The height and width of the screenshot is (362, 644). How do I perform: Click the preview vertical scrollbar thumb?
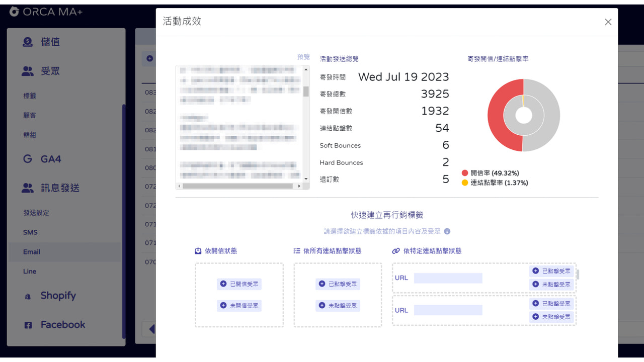(x=306, y=91)
